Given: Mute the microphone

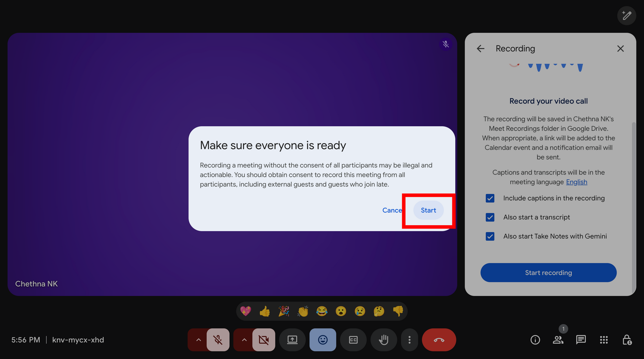Looking at the screenshot, I should 218,340.
